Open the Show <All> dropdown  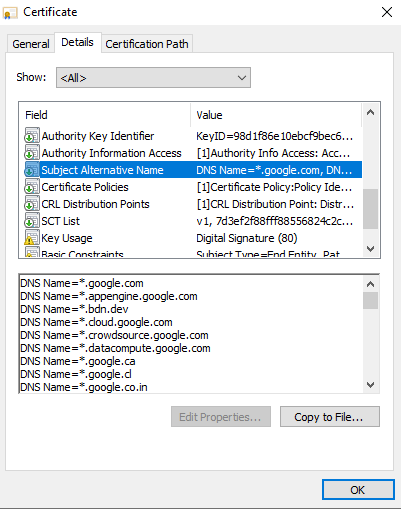pos(153,78)
